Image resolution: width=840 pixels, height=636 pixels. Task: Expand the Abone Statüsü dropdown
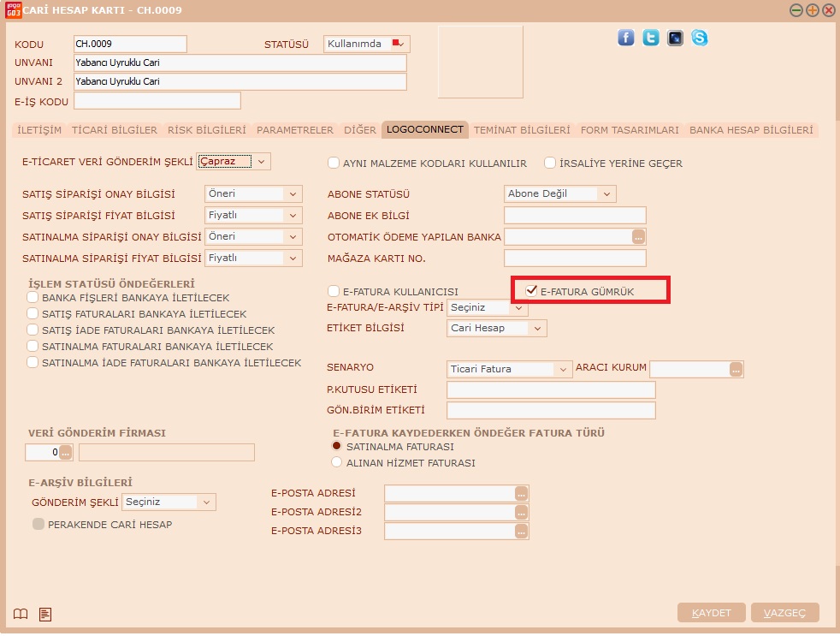pos(606,194)
